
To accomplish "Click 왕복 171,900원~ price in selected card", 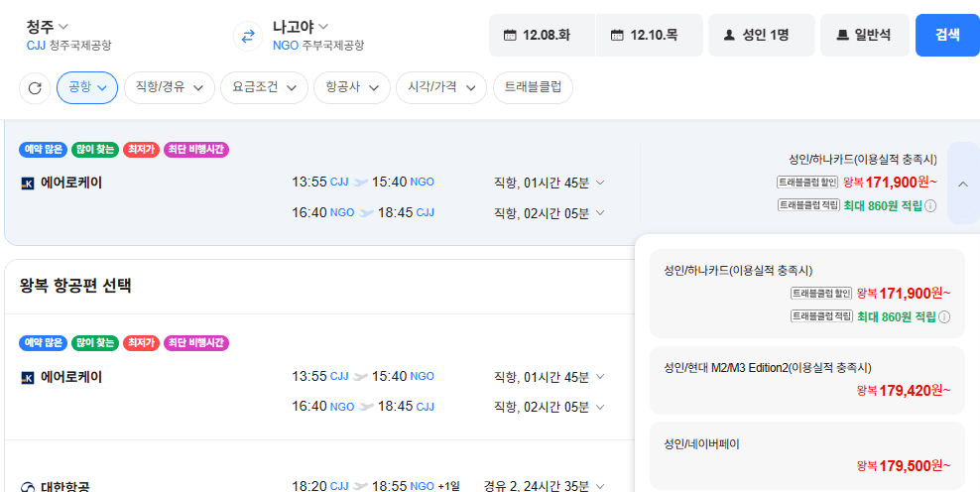I will point(890,182).
